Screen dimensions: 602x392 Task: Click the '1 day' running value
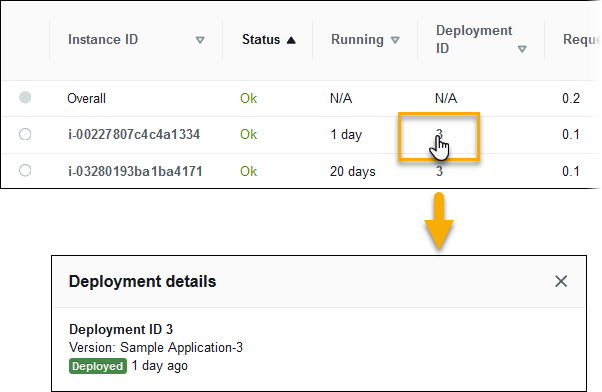(x=346, y=135)
